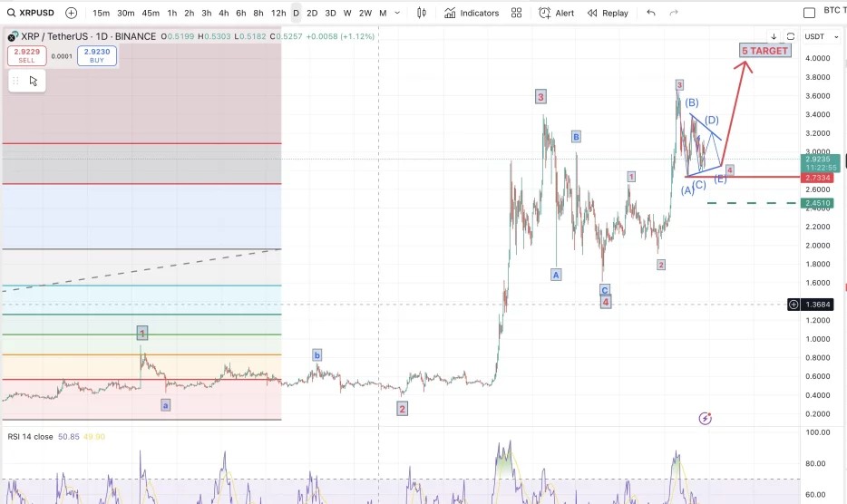Viewport: 847px width, 504px height.
Task: Click the 2.4510 green price label
Action: click(817, 203)
